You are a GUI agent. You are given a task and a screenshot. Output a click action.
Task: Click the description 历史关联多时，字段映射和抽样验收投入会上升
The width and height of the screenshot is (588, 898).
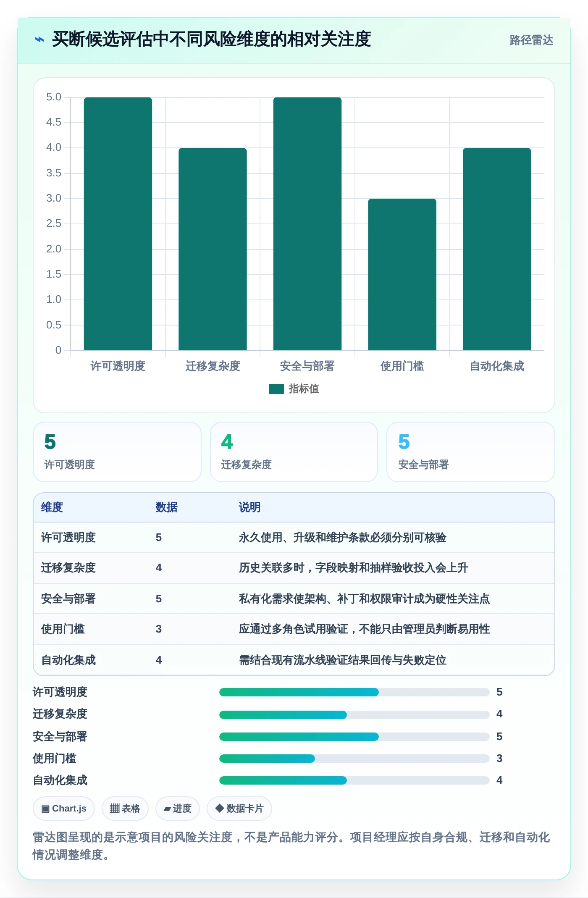click(354, 568)
